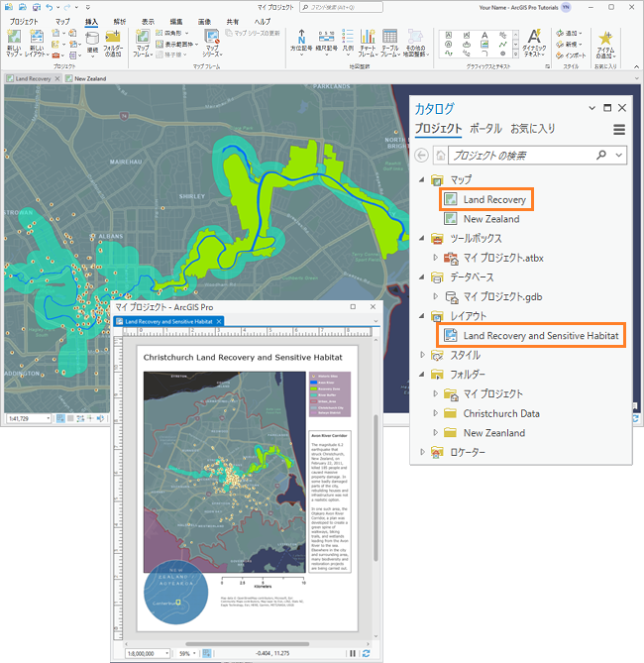
Task: Click the YN user account badge
Action: pyautogui.click(x=566, y=7)
